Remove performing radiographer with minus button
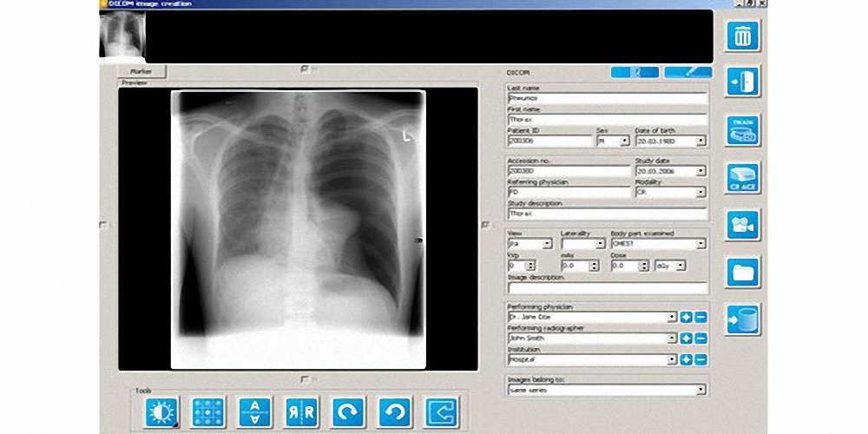 700,339
